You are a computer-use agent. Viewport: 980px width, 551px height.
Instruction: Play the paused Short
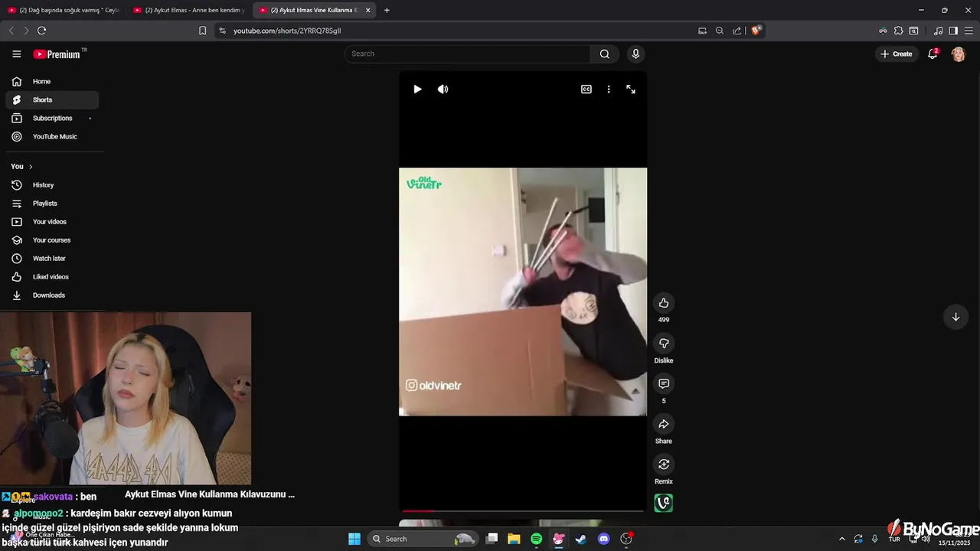417,89
